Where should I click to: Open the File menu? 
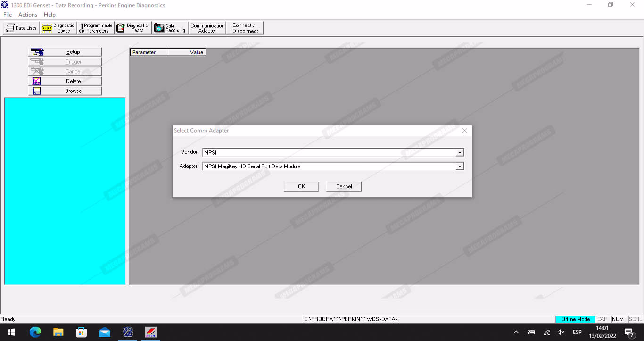(8, 15)
